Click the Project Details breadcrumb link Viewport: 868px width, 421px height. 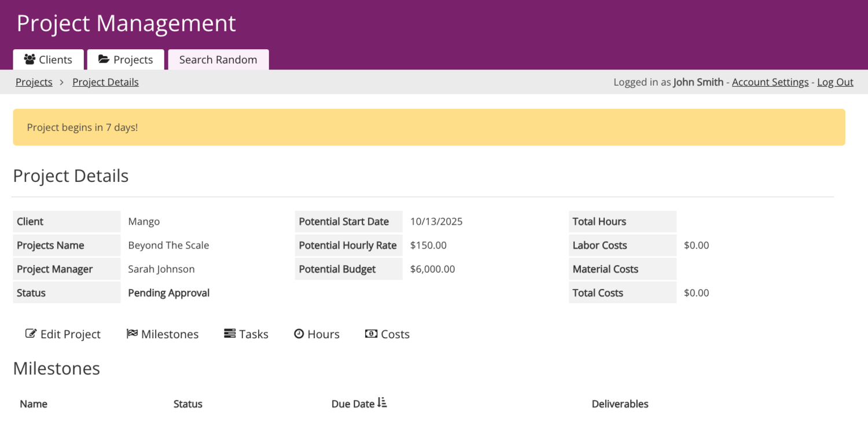click(x=105, y=82)
